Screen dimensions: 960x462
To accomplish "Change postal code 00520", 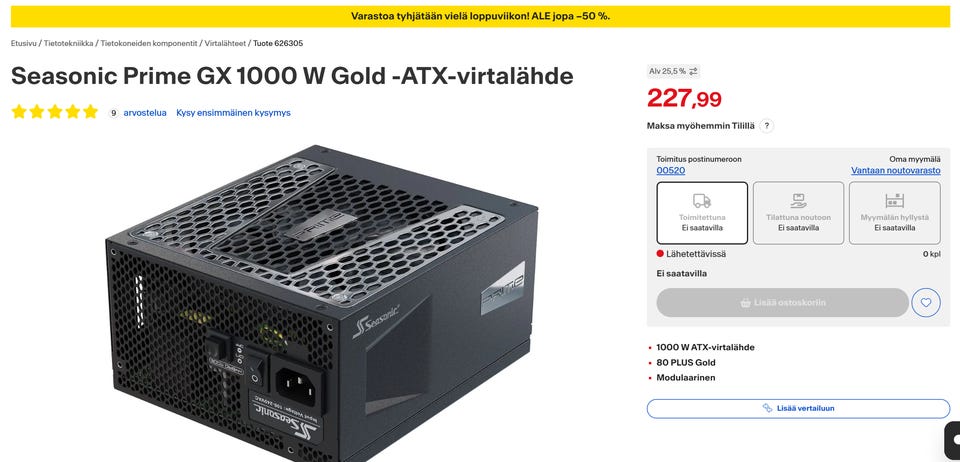I will click(670, 171).
